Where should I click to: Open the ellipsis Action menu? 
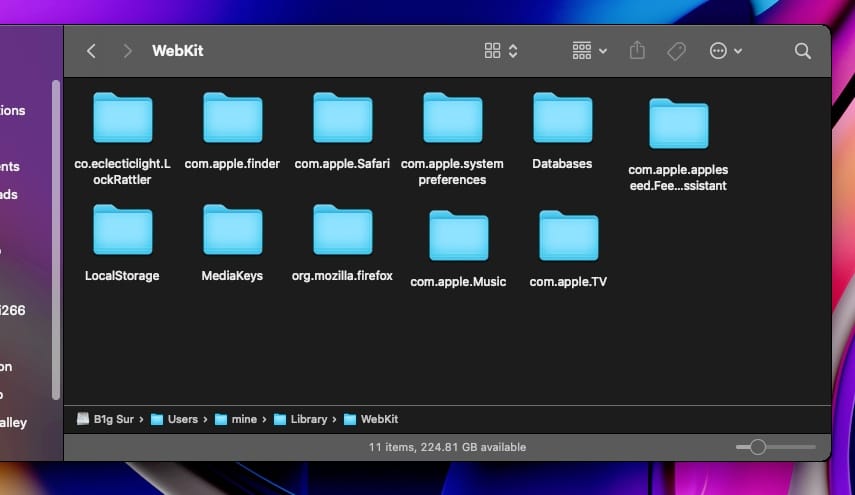[725, 51]
